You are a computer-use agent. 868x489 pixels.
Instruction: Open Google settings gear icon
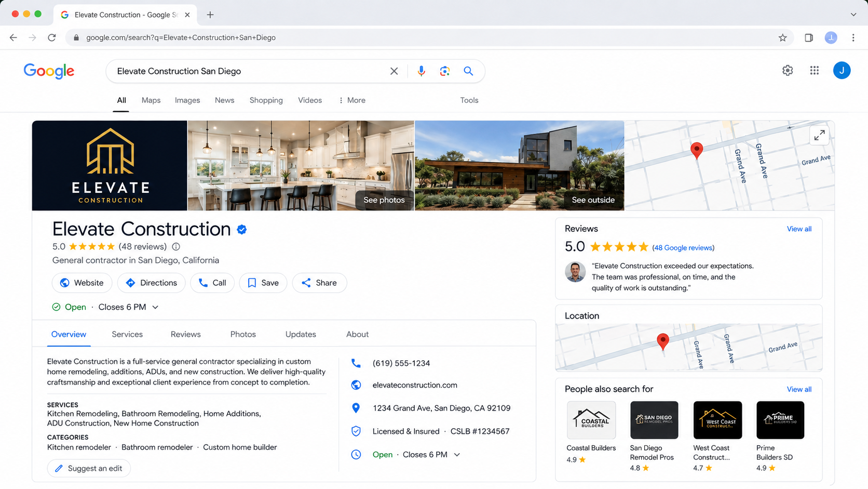point(788,70)
